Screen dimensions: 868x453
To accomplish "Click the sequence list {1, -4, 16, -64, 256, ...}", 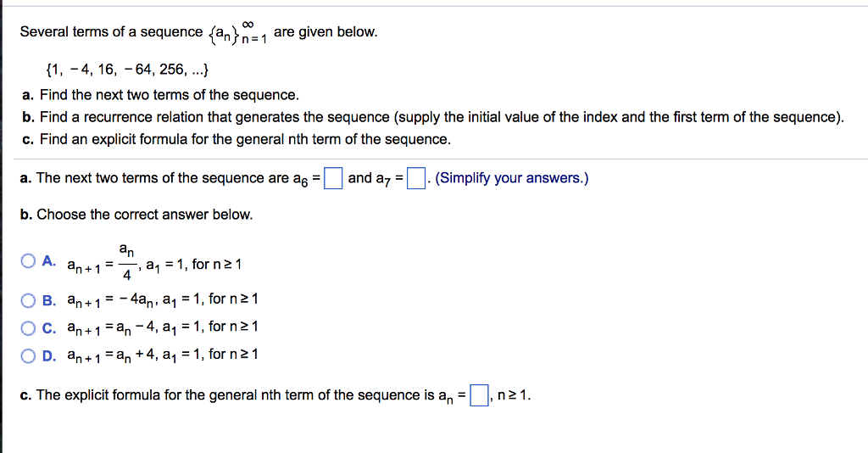I will [x=127, y=70].
